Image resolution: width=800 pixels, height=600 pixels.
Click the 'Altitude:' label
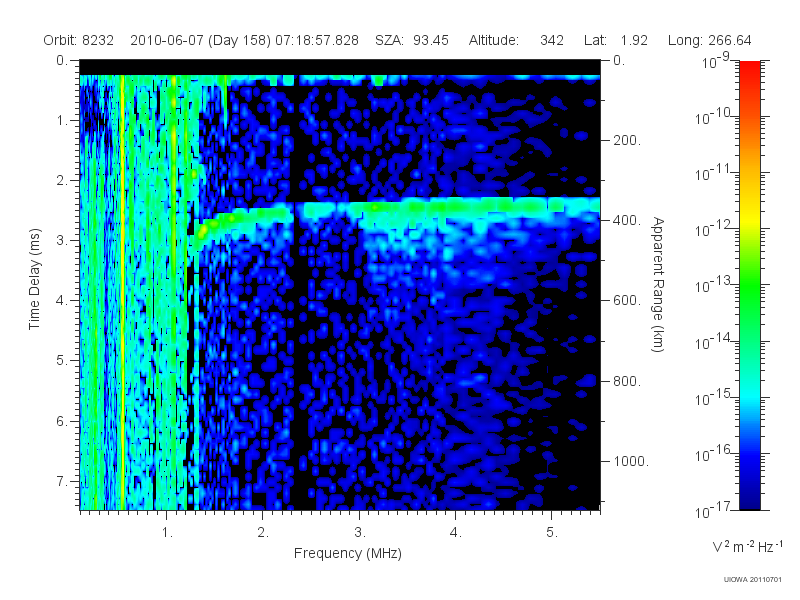click(x=494, y=40)
